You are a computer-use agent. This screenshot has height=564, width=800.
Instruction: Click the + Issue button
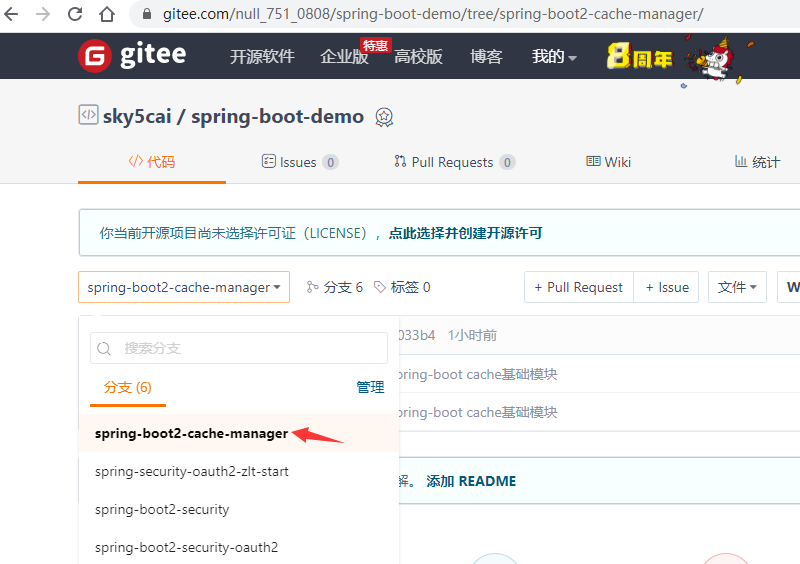point(666,287)
